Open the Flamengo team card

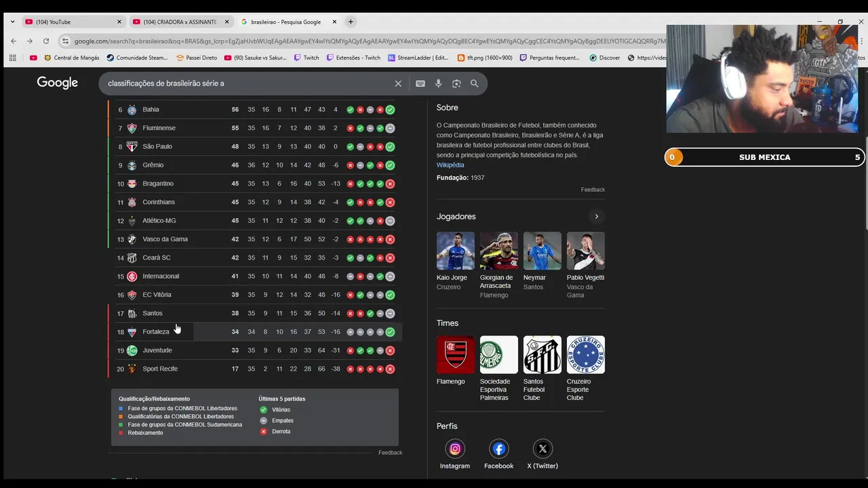[455, 361]
